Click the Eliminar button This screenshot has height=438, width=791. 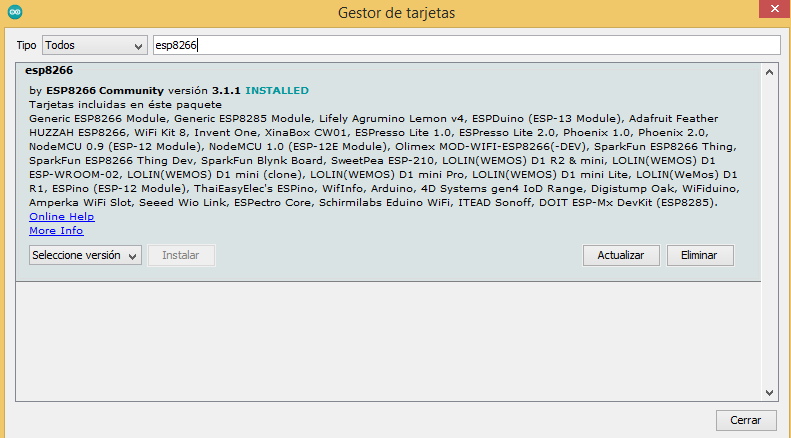tap(700, 255)
